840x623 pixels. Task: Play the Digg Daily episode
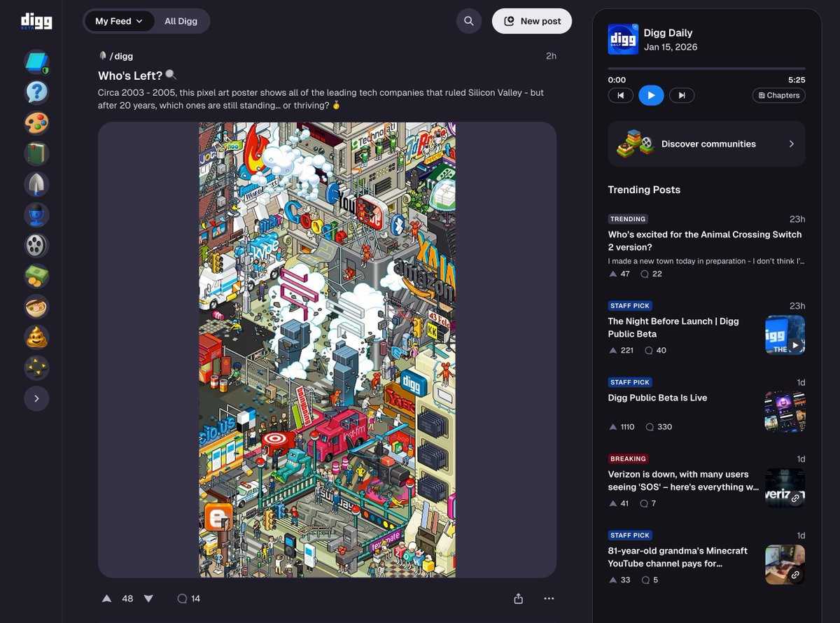(x=651, y=95)
